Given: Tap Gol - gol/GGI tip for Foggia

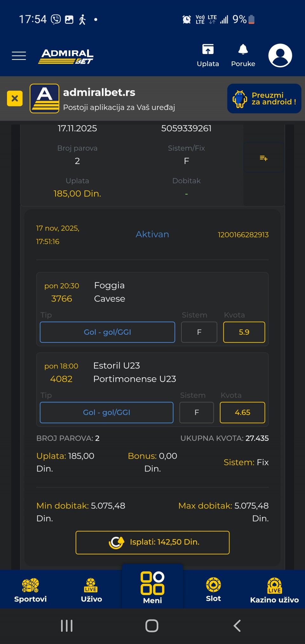Looking at the screenshot, I should (x=107, y=332).
